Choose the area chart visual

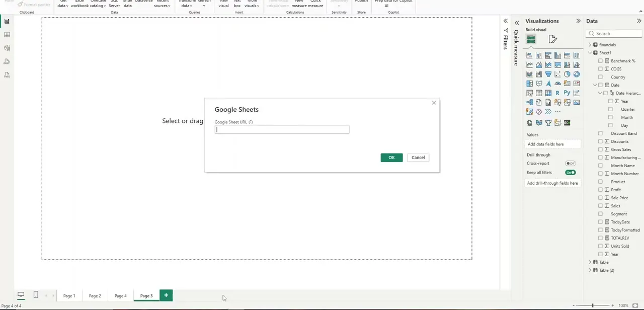[539, 65]
